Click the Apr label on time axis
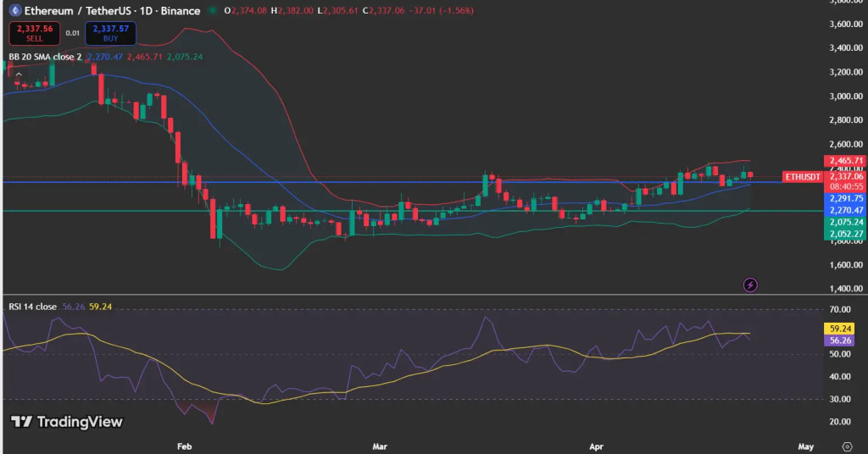 [x=596, y=446]
